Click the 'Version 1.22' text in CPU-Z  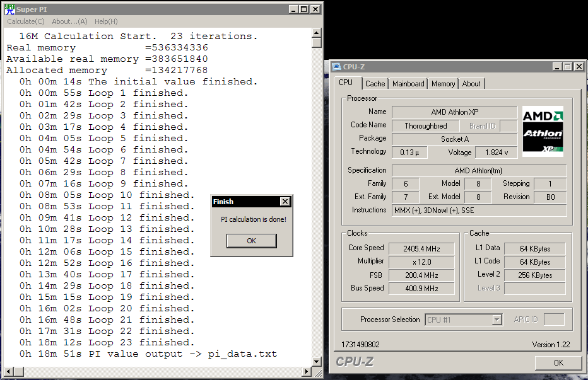[551, 345]
